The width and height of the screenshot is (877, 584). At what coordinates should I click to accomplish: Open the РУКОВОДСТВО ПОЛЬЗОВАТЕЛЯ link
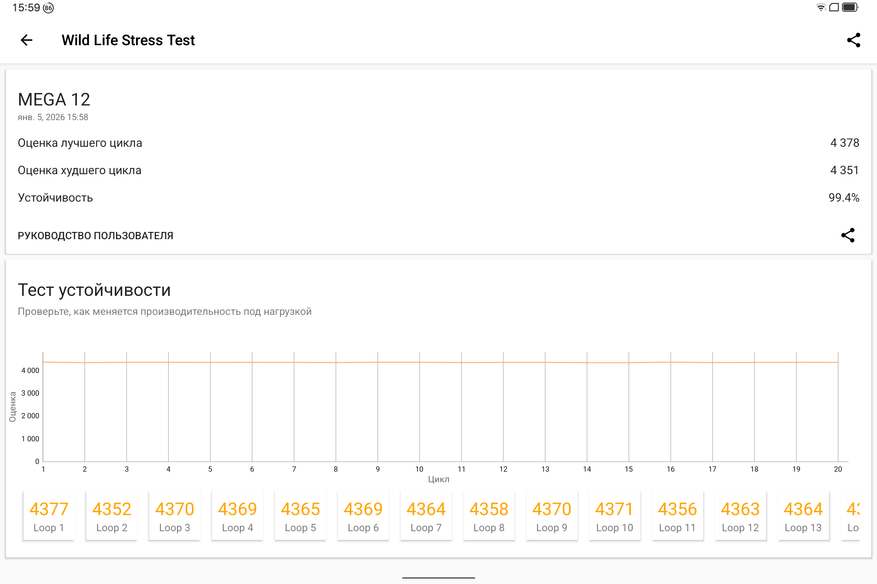coord(96,236)
